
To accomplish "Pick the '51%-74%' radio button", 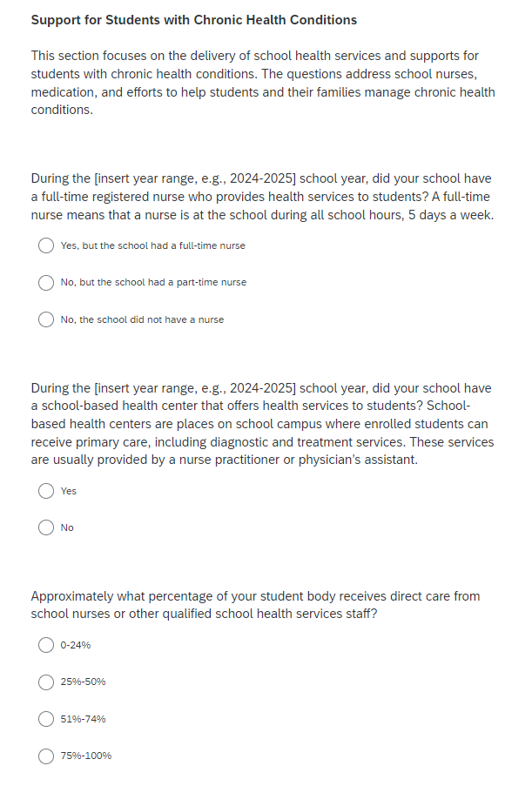I will [46, 719].
